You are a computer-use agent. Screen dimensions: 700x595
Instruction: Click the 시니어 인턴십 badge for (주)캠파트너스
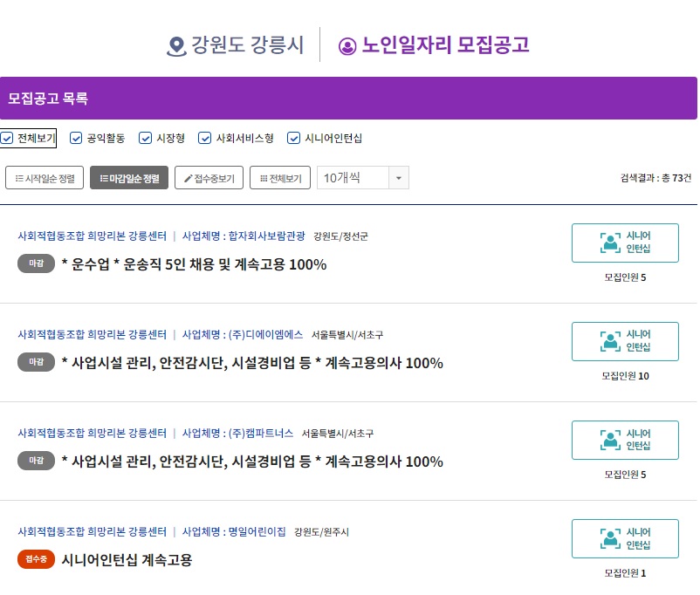625,440
